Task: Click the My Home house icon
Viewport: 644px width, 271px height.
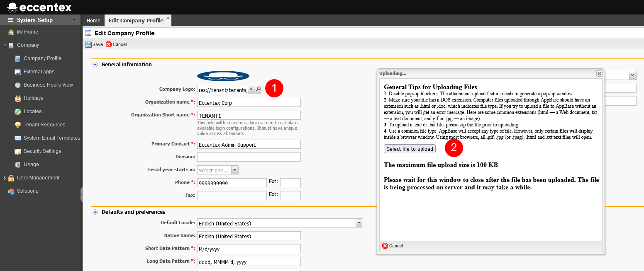Action: [x=11, y=32]
